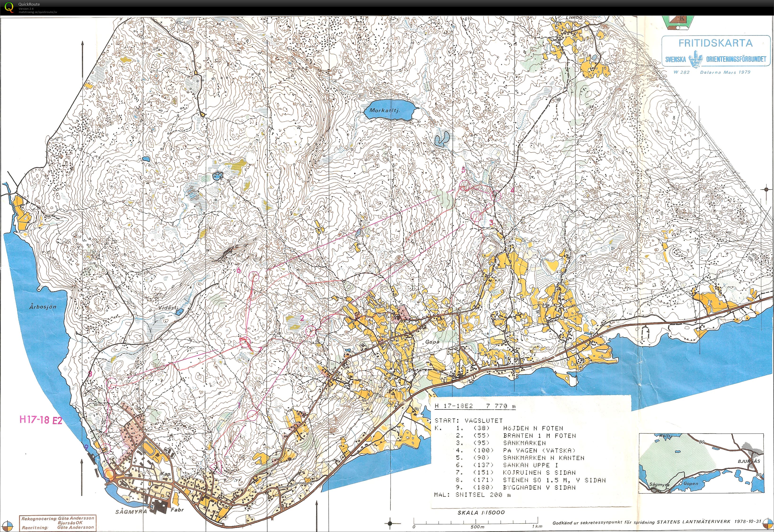Click the Morkarltj. lake label

[x=384, y=111]
